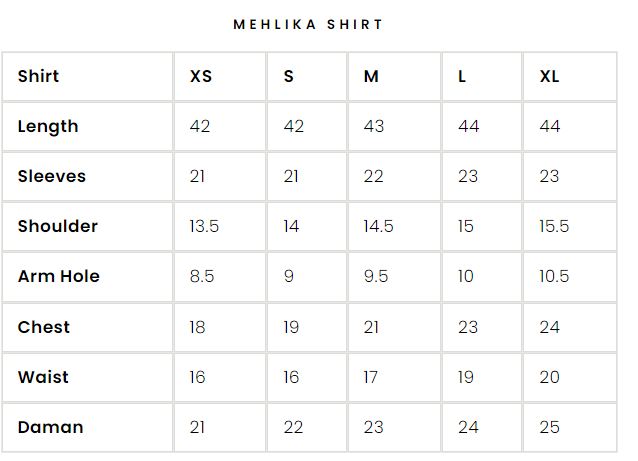Viewport: 638px width, 461px height.
Task: Click the M column header
Action: click(371, 76)
